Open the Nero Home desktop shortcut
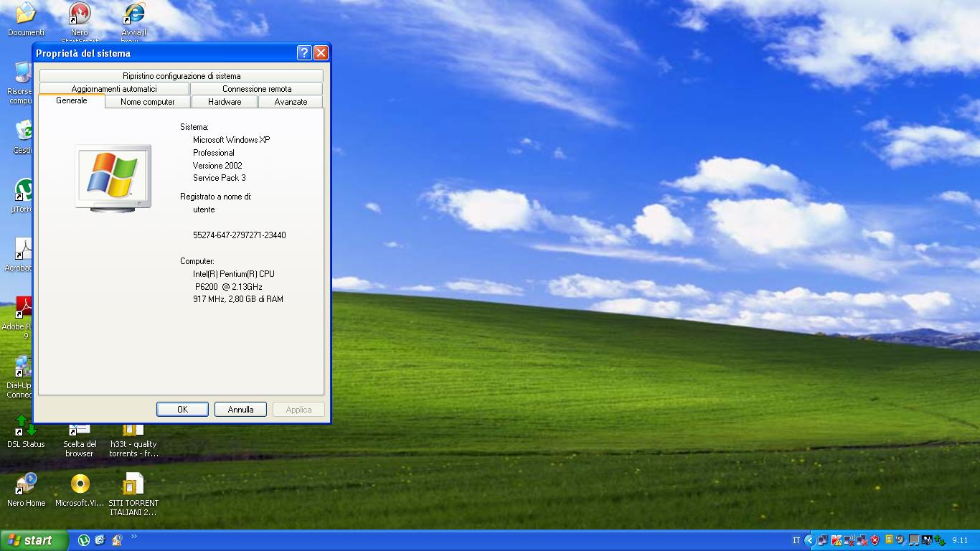Screen dimensions: 980x551 (x=26, y=491)
